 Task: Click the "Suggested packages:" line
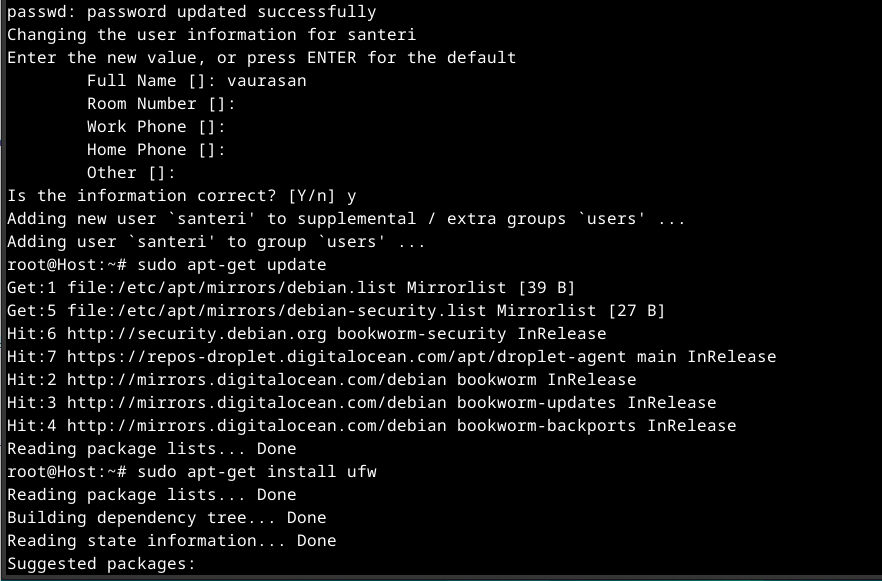101,564
